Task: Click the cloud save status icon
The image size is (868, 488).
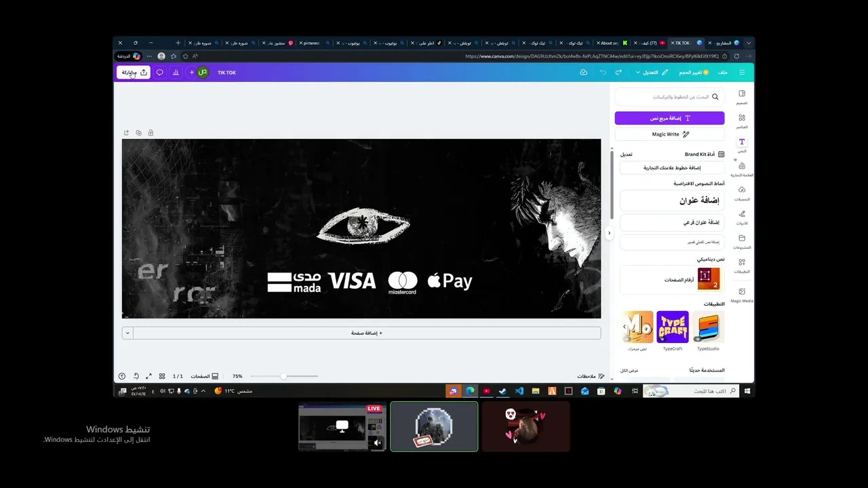Action: click(584, 73)
